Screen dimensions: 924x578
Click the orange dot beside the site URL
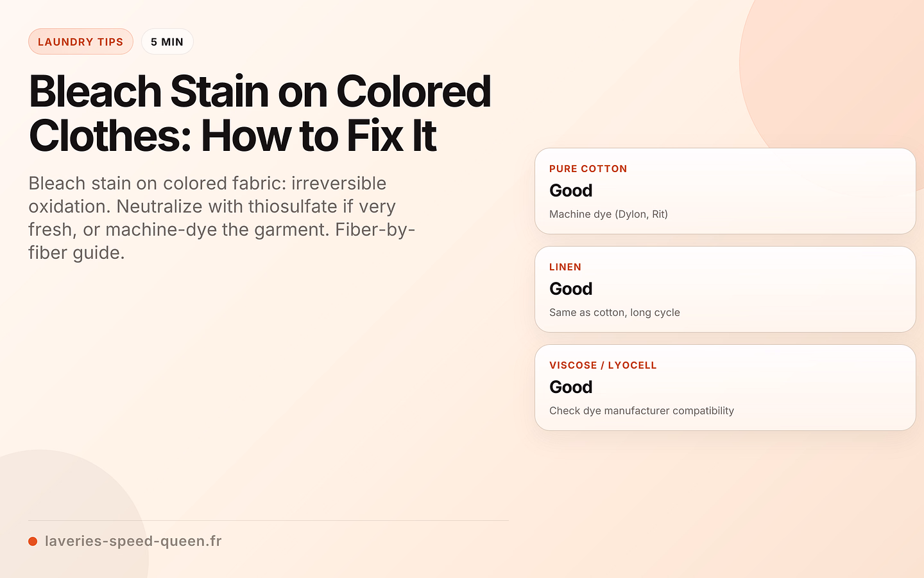33,541
